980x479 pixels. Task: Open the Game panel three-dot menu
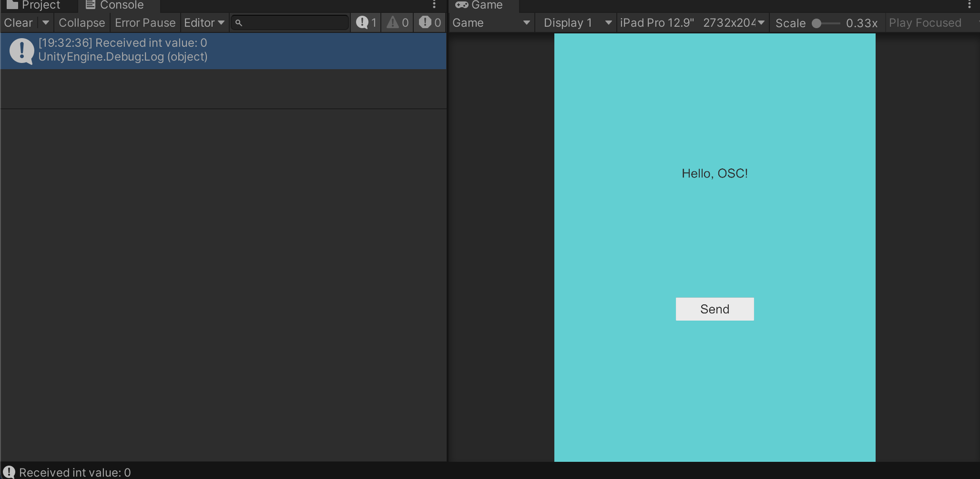coord(970,5)
